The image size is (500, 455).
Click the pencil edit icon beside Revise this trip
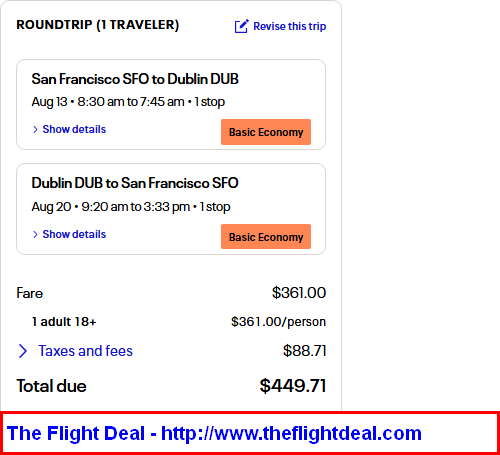(x=242, y=26)
